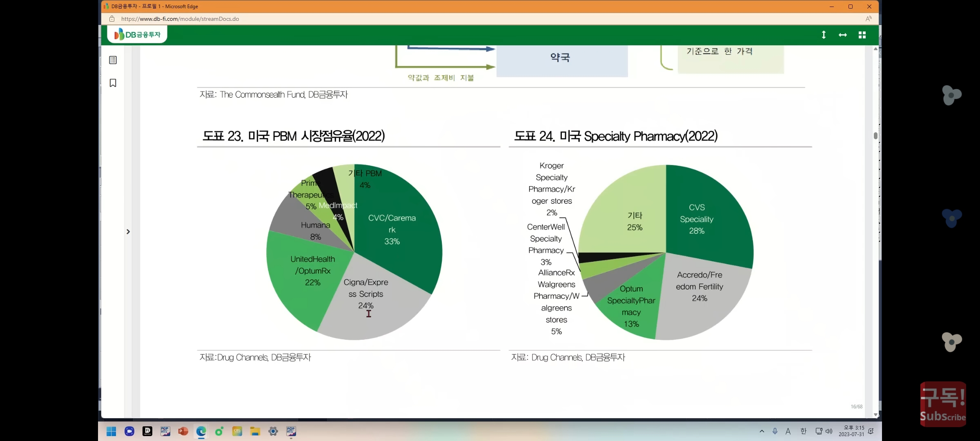Click the Humana 8% pie label
Image resolution: width=980 pixels, height=441 pixels.
pos(315,231)
